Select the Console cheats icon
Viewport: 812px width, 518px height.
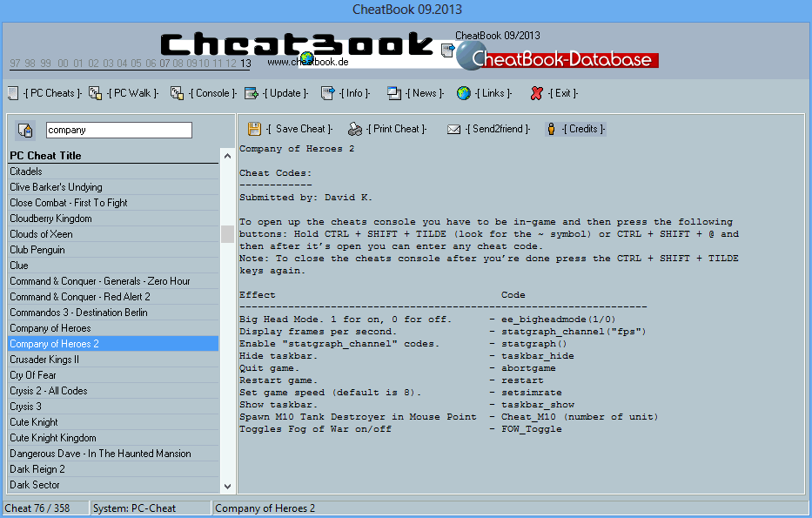176,93
